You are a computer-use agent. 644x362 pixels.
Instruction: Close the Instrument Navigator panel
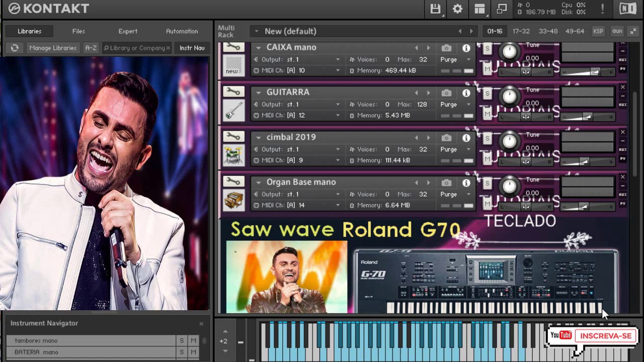pyautogui.click(x=201, y=324)
